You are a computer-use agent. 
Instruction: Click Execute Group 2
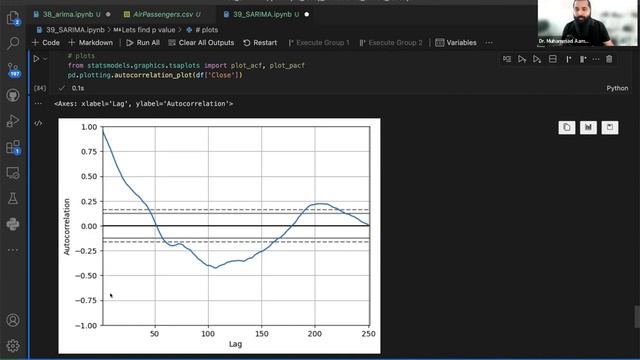[x=391, y=42]
